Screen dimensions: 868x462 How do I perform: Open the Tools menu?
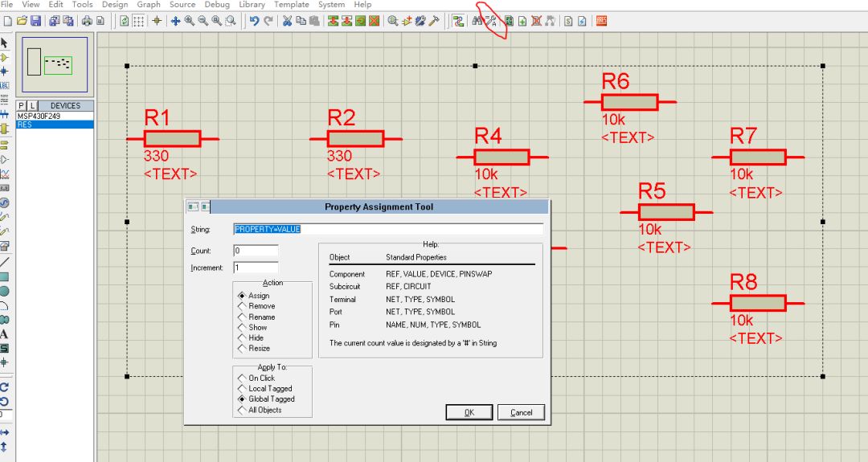tap(83, 5)
